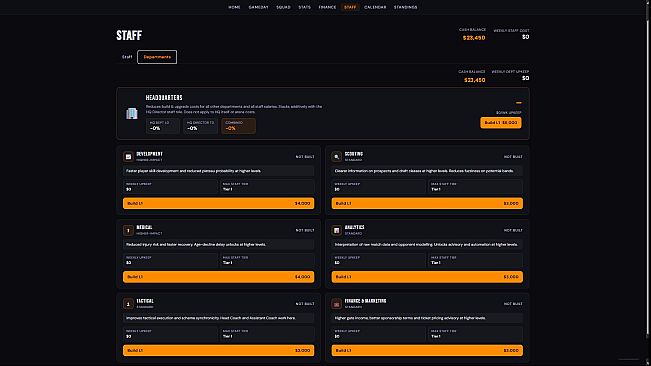Click the Scouting magnifier icon
The height and width of the screenshot is (366, 651).
[x=337, y=157]
